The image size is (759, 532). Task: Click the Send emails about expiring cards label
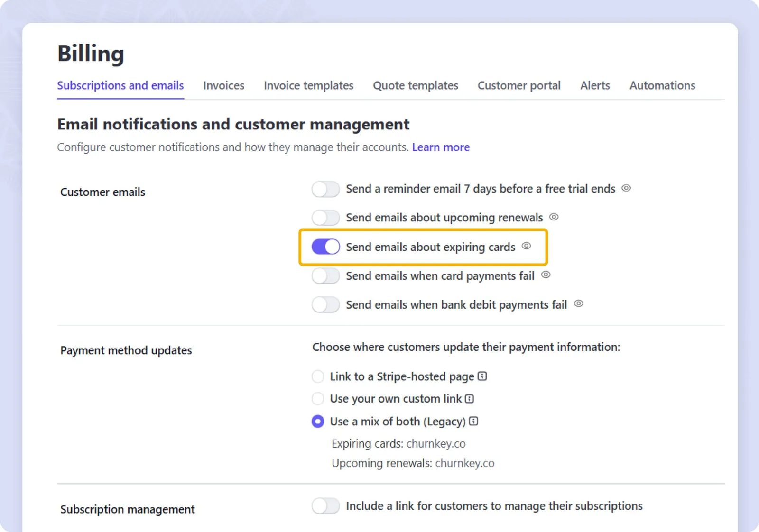point(430,247)
